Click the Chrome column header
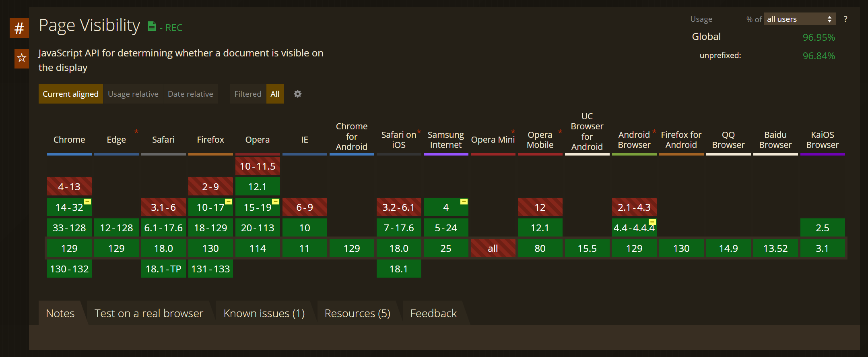 point(69,139)
